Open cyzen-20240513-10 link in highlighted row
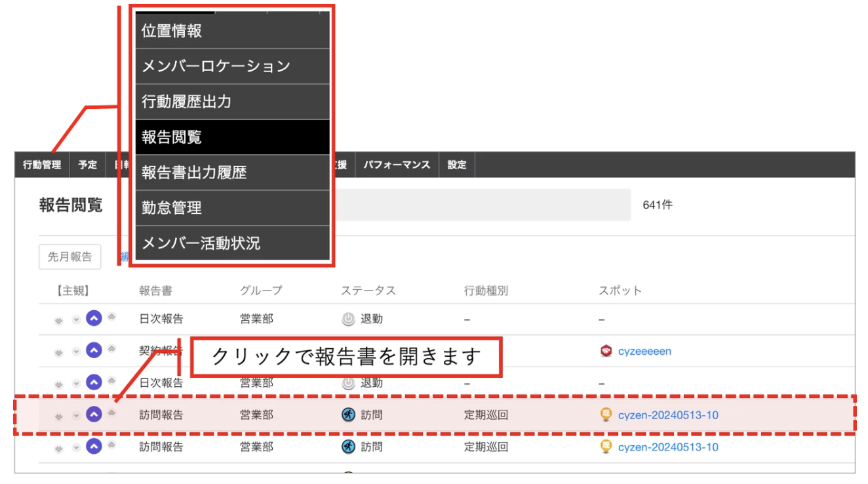868x484 pixels. [668, 414]
